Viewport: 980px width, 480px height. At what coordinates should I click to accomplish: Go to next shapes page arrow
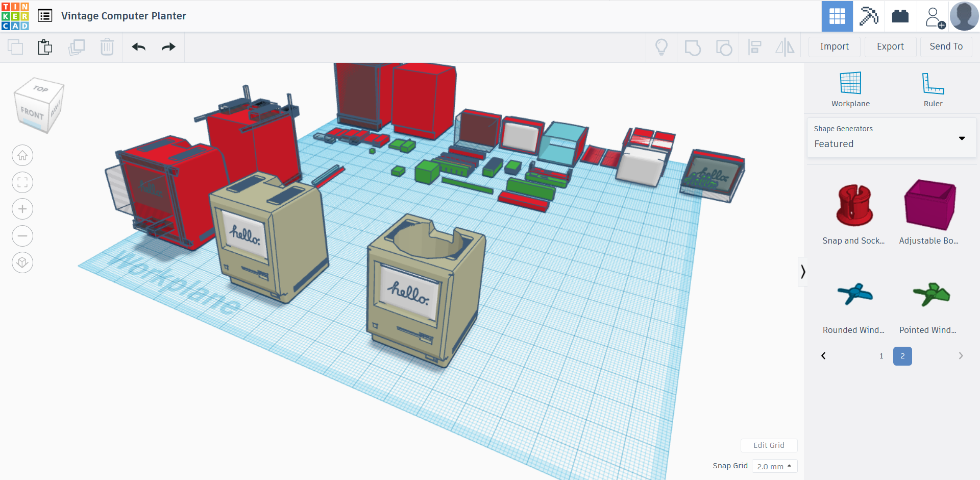[x=961, y=356]
